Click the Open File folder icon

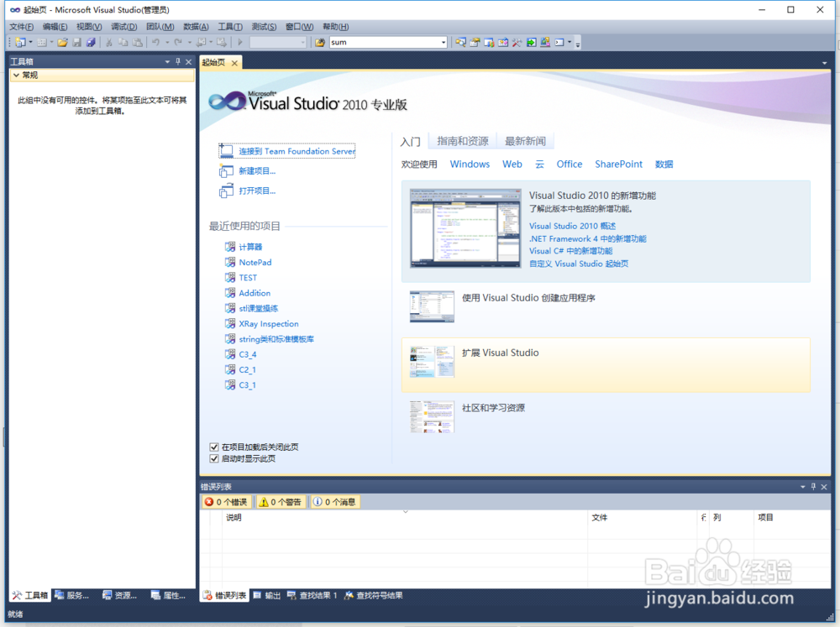(63, 42)
